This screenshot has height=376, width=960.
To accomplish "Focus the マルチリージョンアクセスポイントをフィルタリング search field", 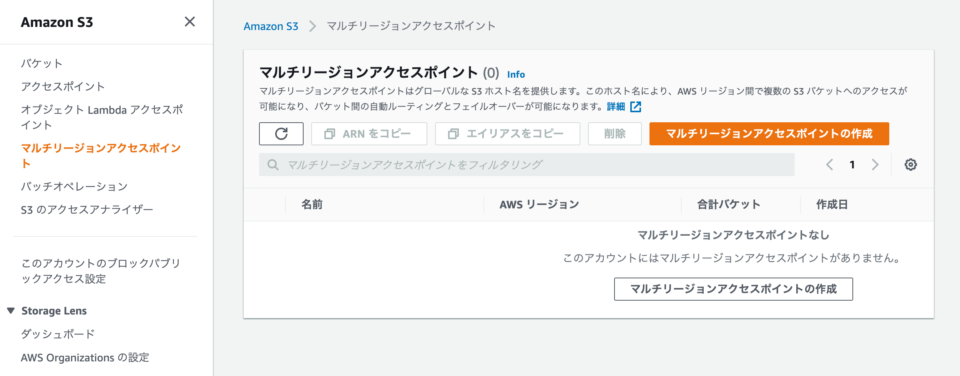I will tap(527, 165).
